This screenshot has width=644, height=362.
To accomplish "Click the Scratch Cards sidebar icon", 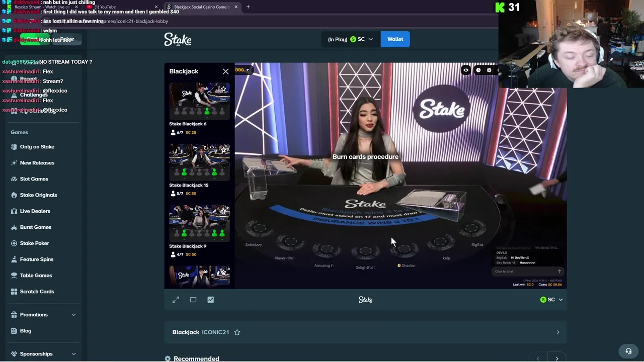I will point(14,292).
